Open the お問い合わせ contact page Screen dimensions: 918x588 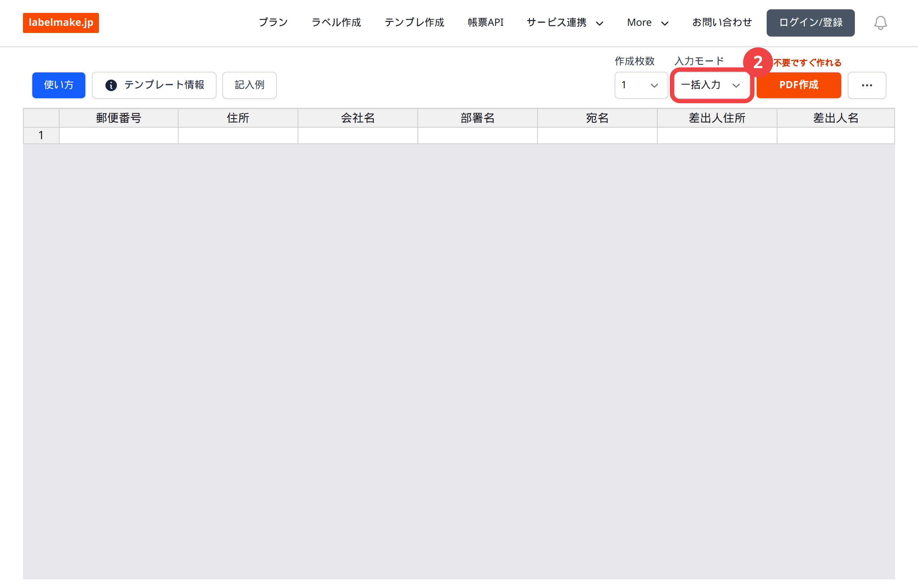[x=722, y=23]
